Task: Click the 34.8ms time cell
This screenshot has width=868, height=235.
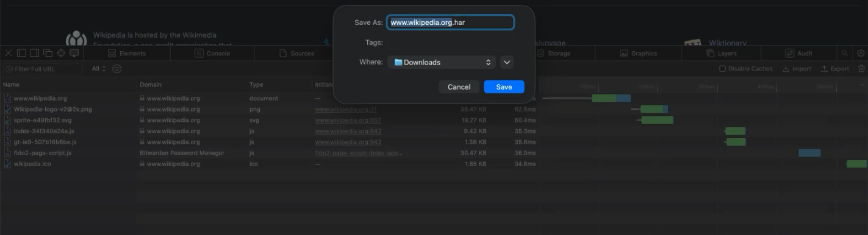Action: click(525, 164)
